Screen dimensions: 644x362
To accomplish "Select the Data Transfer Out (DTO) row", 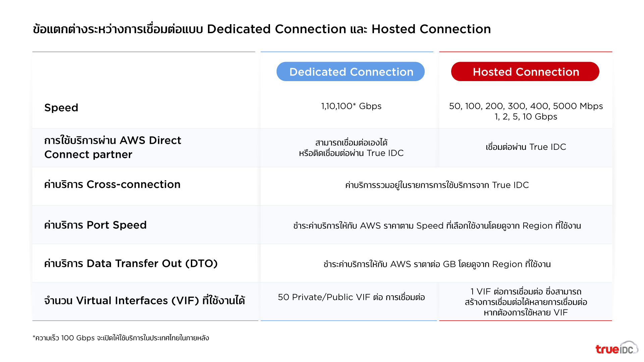I will (x=131, y=263).
